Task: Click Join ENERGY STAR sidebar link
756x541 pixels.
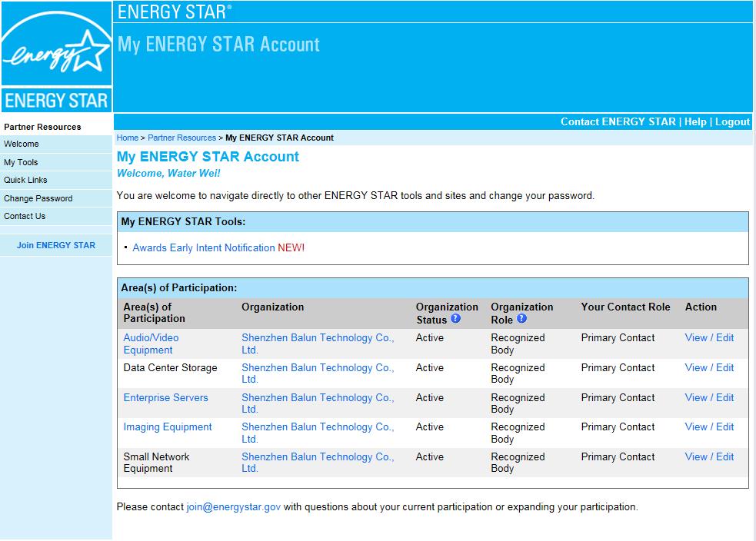Action: click(56, 245)
